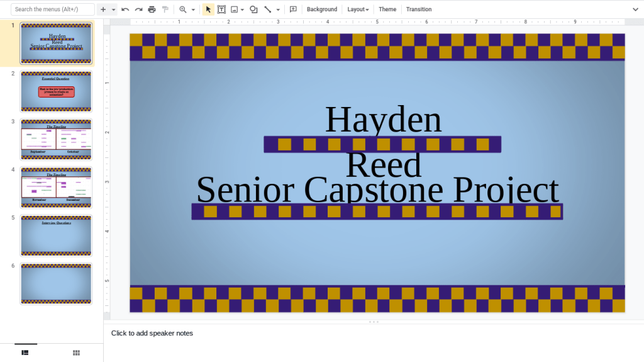The width and height of the screenshot is (644, 362).
Task: Click the Transition button
Action: [x=419, y=9]
